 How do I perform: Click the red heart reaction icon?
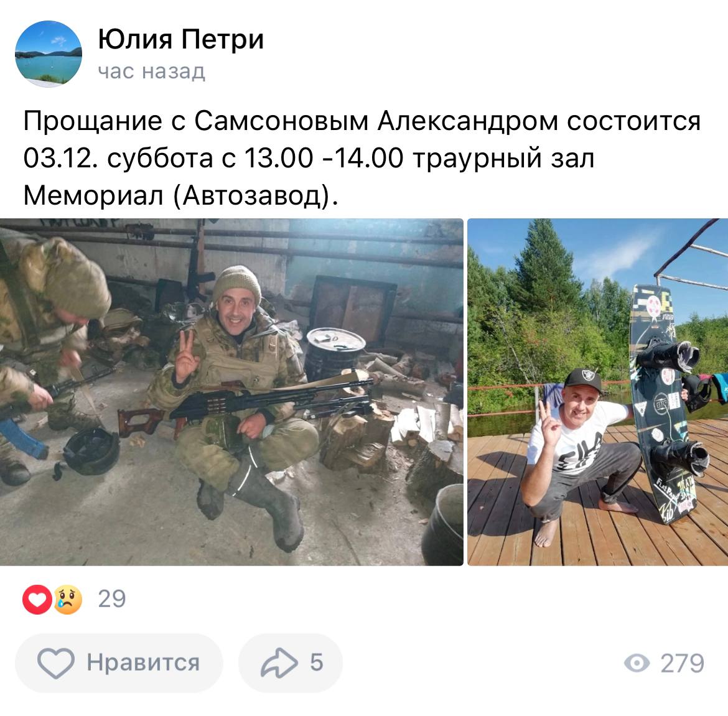click(x=37, y=599)
